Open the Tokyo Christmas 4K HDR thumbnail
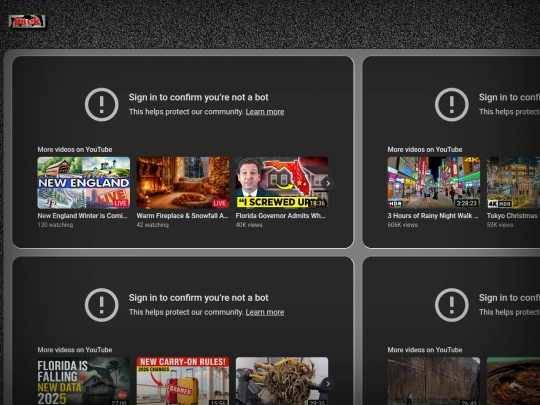The width and height of the screenshot is (540, 405). point(513,183)
